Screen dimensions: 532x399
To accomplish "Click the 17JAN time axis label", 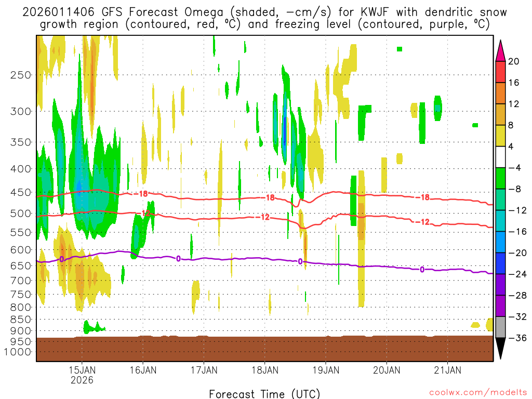I will [204, 370].
